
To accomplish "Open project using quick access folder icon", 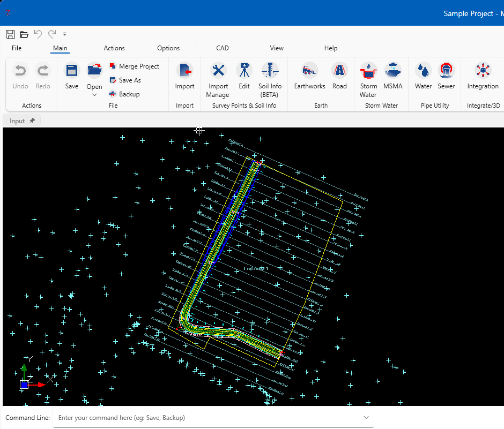I will click(24, 34).
